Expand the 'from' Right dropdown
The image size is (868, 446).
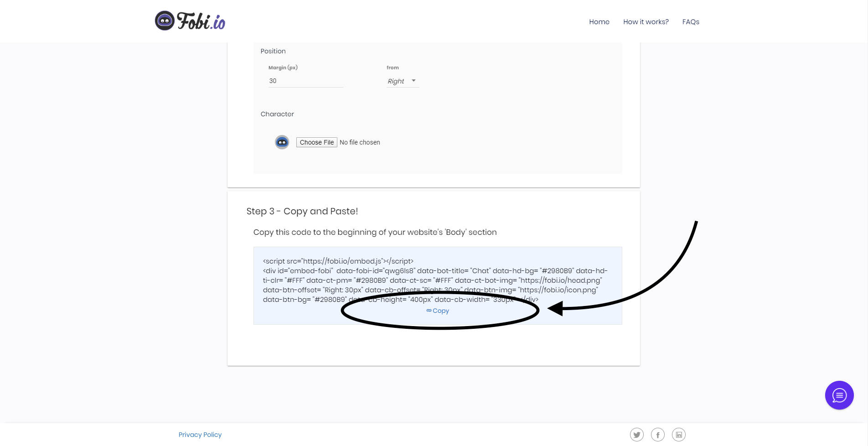pos(402,81)
